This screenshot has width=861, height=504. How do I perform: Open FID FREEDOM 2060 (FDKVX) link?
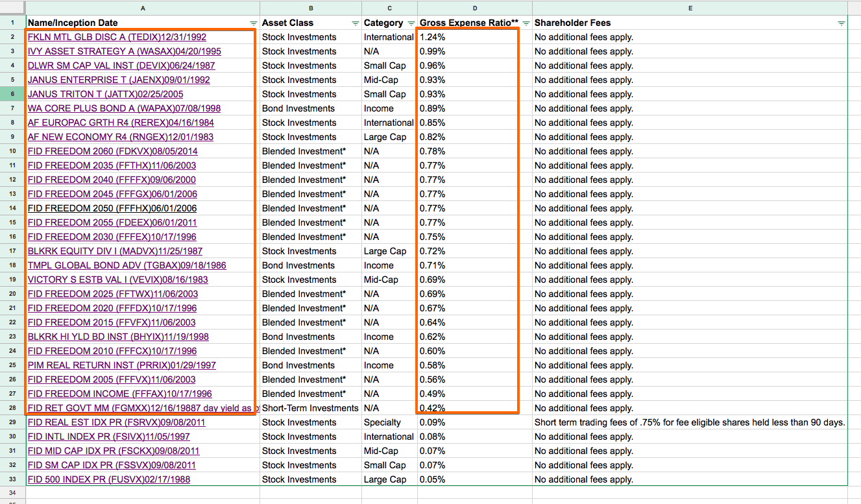coord(113,151)
